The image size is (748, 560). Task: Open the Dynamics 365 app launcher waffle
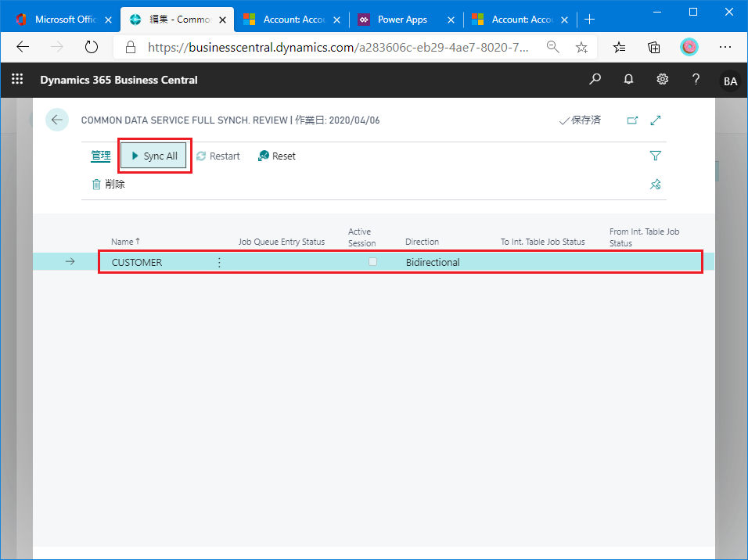point(17,80)
